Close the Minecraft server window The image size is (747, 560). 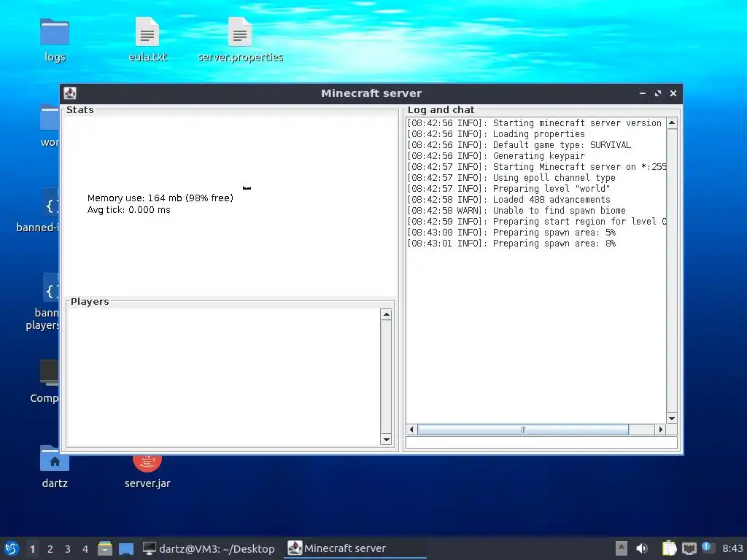pyautogui.click(x=673, y=93)
